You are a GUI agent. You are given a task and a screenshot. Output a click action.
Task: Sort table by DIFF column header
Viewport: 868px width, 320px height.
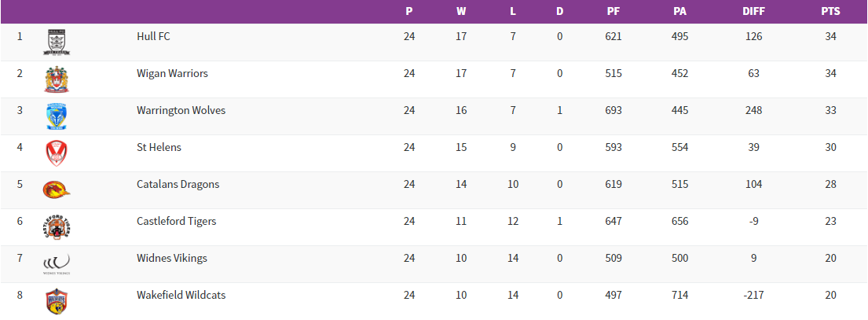(753, 12)
